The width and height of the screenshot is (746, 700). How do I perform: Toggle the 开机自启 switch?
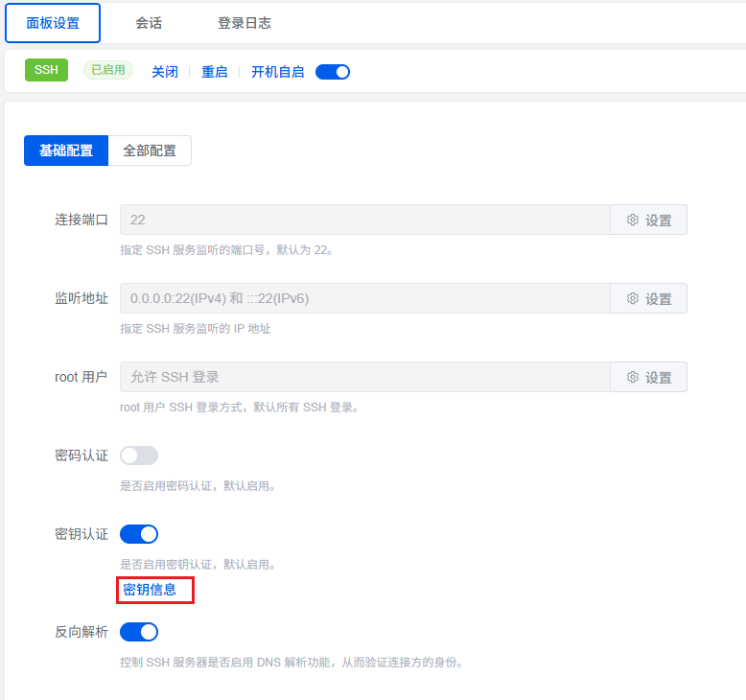(333, 72)
